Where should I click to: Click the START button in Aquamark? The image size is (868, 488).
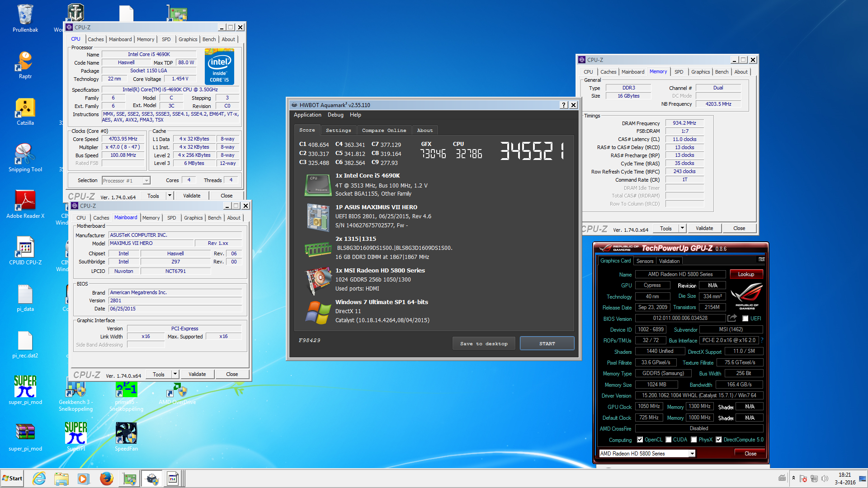547,343
